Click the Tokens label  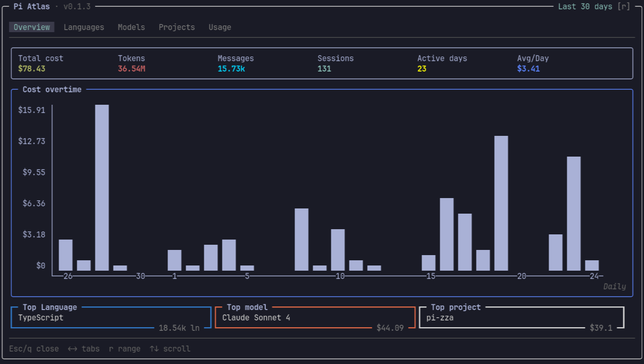[x=131, y=58]
